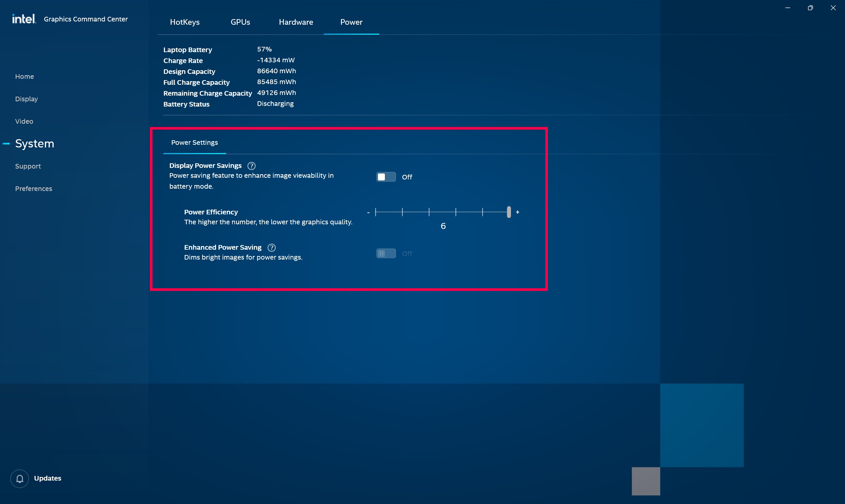Minimize the Graphics Command Center window
The width and height of the screenshot is (845, 504).
tap(788, 8)
